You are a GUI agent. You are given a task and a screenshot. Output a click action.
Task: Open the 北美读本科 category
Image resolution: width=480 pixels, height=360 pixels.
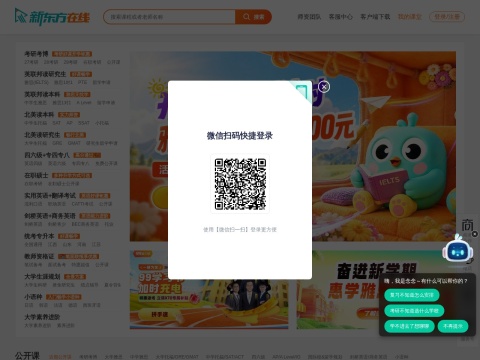point(39,115)
